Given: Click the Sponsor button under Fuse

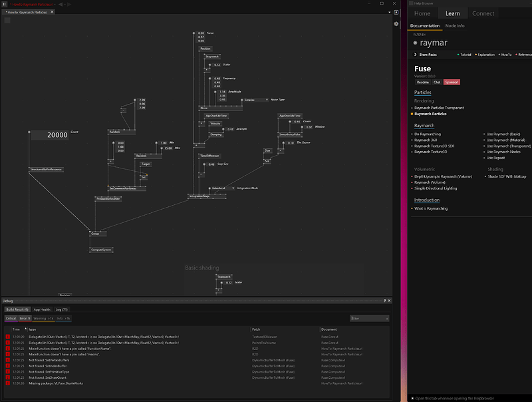Looking at the screenshot, I should click(452, 82).
